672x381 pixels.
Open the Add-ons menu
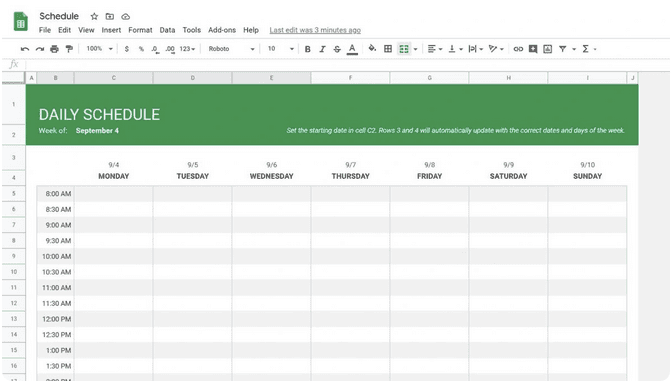coord(222,30)
